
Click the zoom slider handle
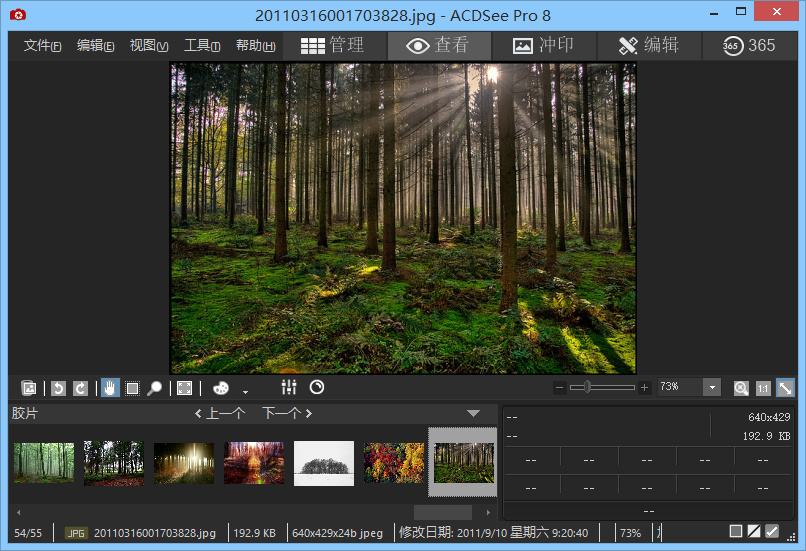tap(587, 387)
